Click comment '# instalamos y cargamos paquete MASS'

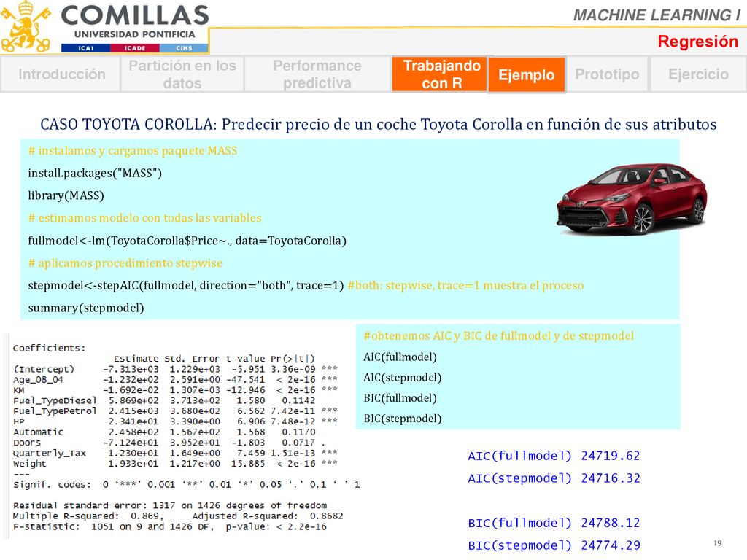133,150
